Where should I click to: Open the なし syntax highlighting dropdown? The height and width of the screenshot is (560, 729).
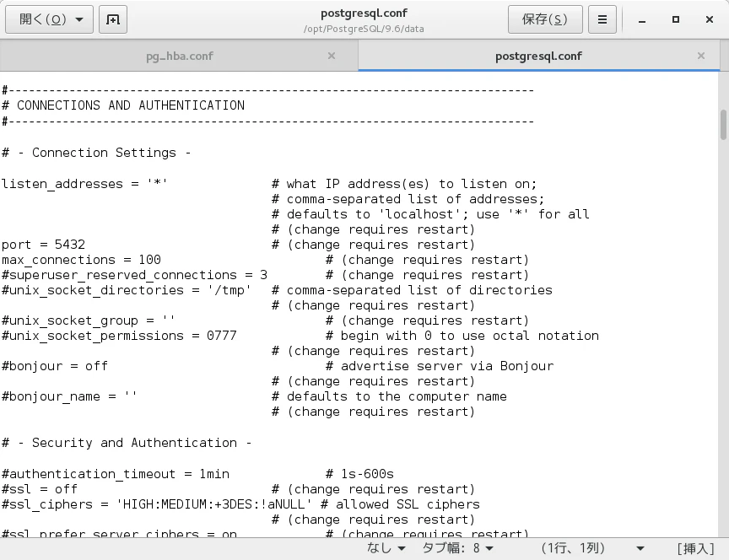click(x=386, y=548)
